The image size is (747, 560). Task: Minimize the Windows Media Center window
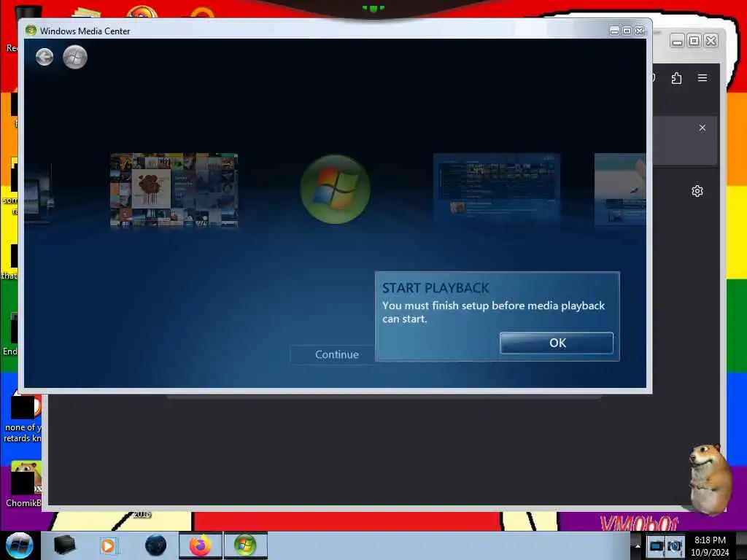[x=614, y=31]
